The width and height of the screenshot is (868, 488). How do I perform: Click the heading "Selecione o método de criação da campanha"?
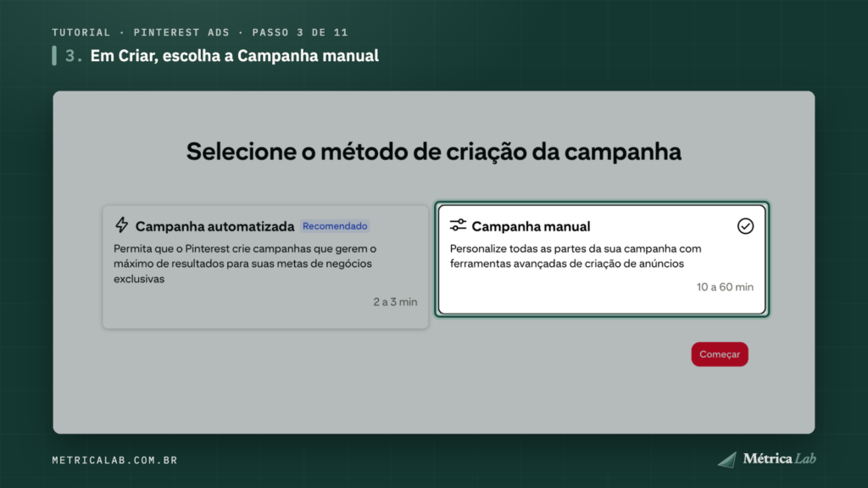[x=433, y=152]
